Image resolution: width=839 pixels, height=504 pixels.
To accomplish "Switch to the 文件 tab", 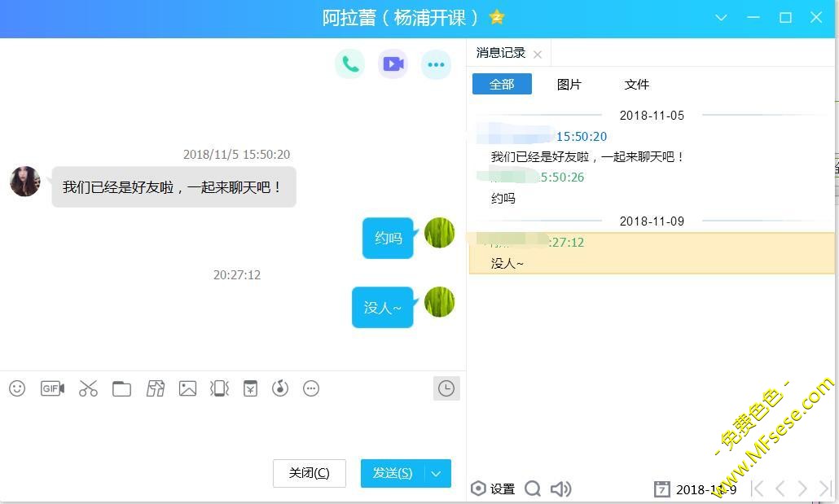I will click(637, 84).
